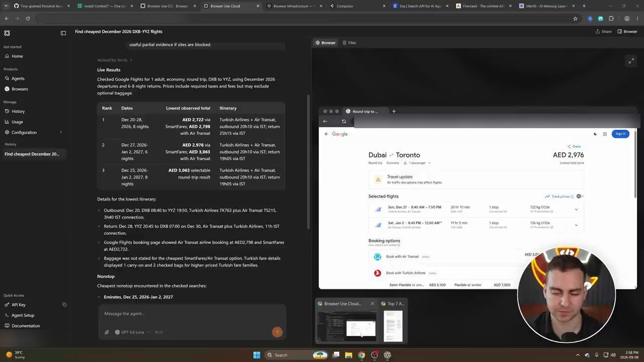
Task: Toggle Google dark theme icon
Action: [x=595, y=134]
